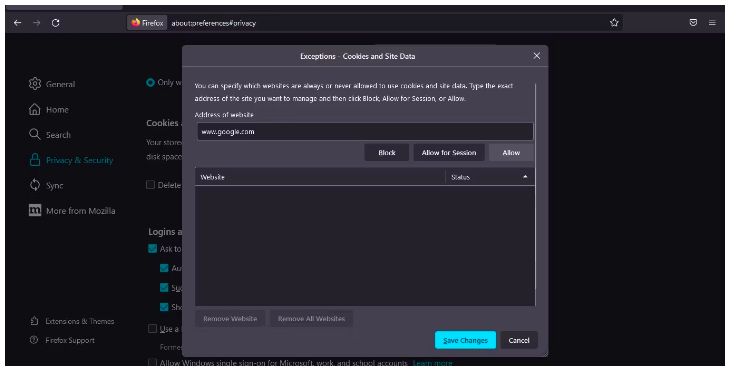Open More from Mozilla category
733x370 pixels.
click(x=80, y=211)
